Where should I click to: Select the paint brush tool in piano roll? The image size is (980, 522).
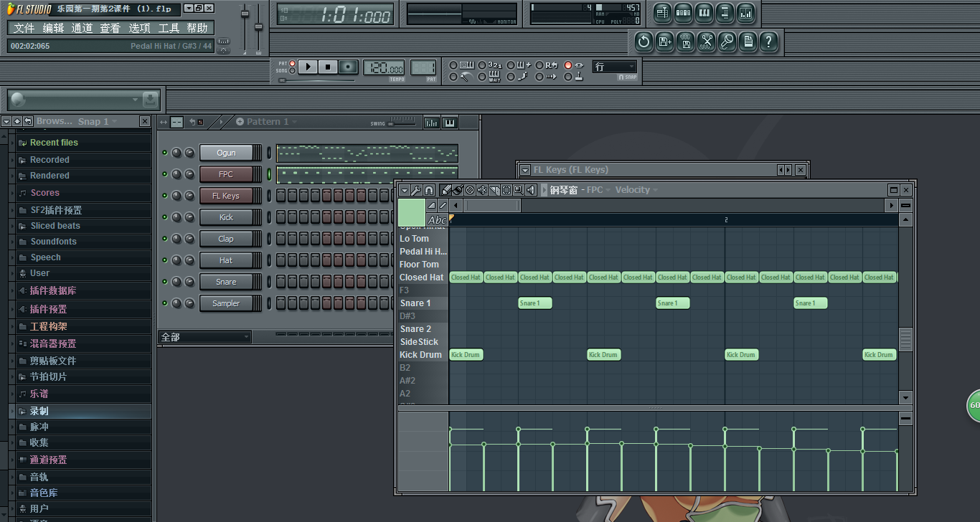click(x=457, y=190)
